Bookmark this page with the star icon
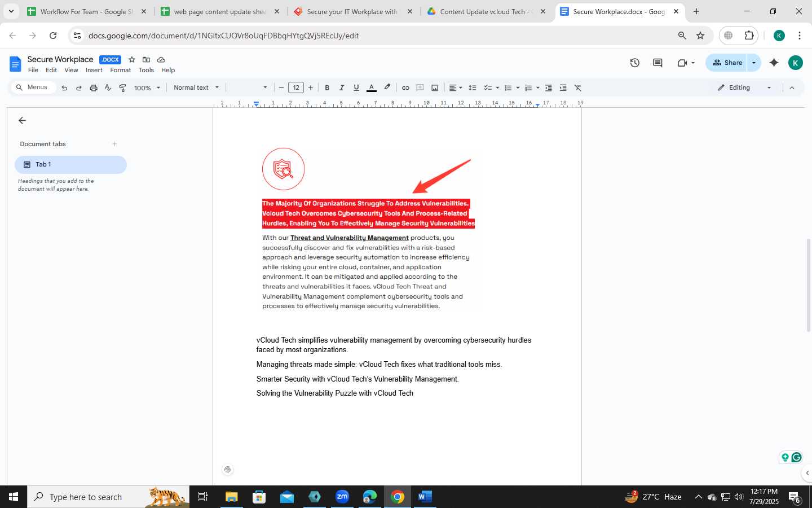This screenshot has width=812, height=508. point(700,36)
